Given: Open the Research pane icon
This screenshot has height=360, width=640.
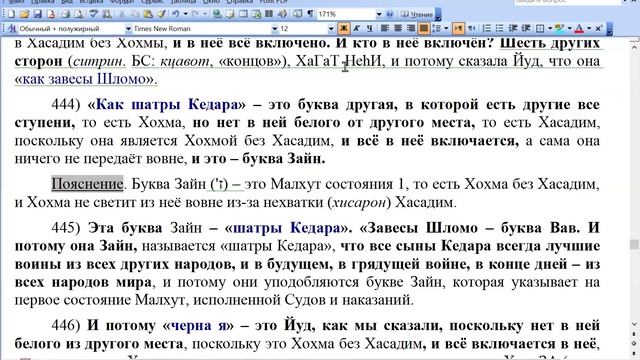Looking at the screenshot, I should pyautogui.click(x=107, y=14).
